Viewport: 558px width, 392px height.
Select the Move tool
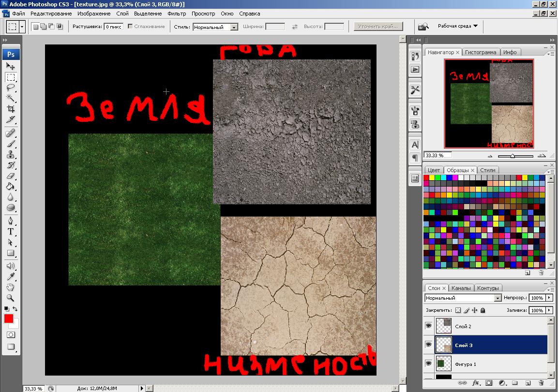[11, 66]
